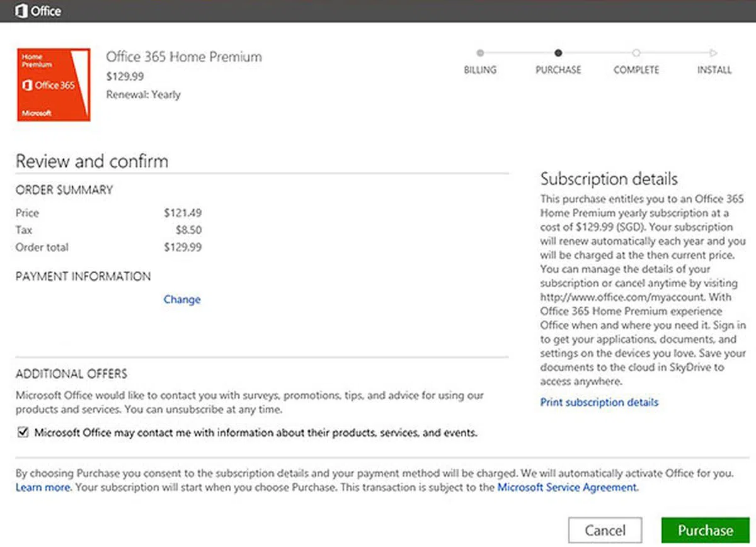Cancel the order
The image size is (756, 547).
[x=605, y=531]
